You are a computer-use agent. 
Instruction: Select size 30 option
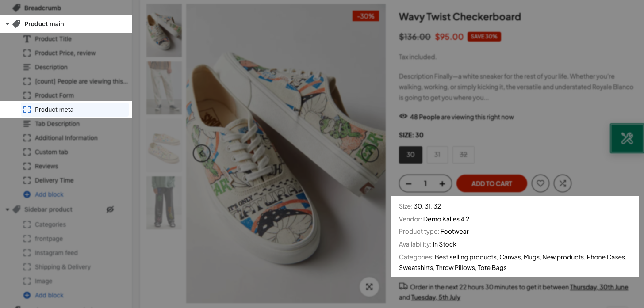[x=410, y=155]
